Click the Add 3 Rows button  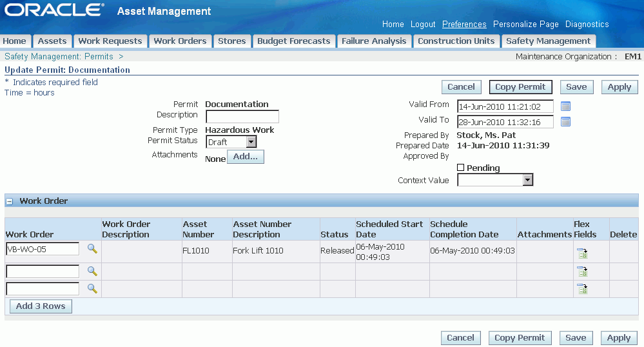point(41,306)
